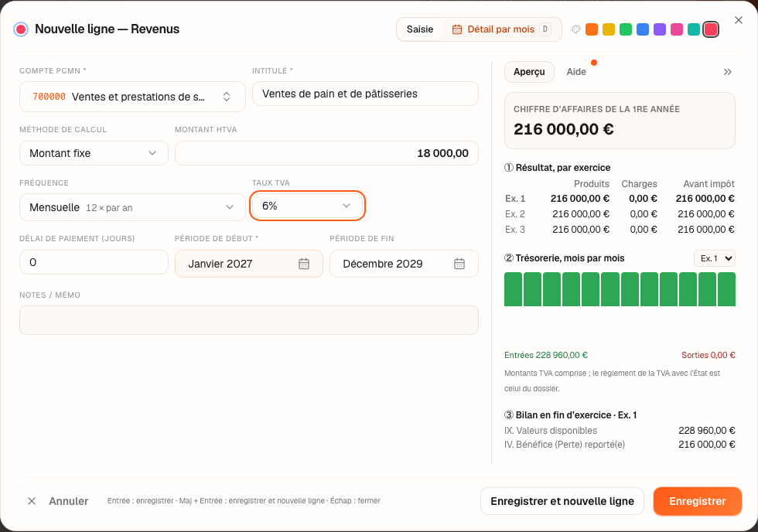Open the Aide tab
Viewport: 758px width, 532px height.
coord(576,72)
